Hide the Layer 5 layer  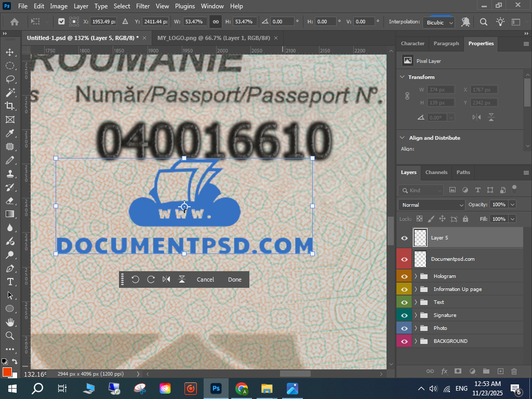pos(404,238)
